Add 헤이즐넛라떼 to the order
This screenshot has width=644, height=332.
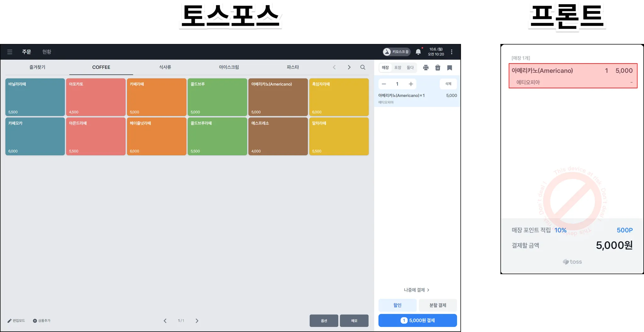click(x=157, y=136)
